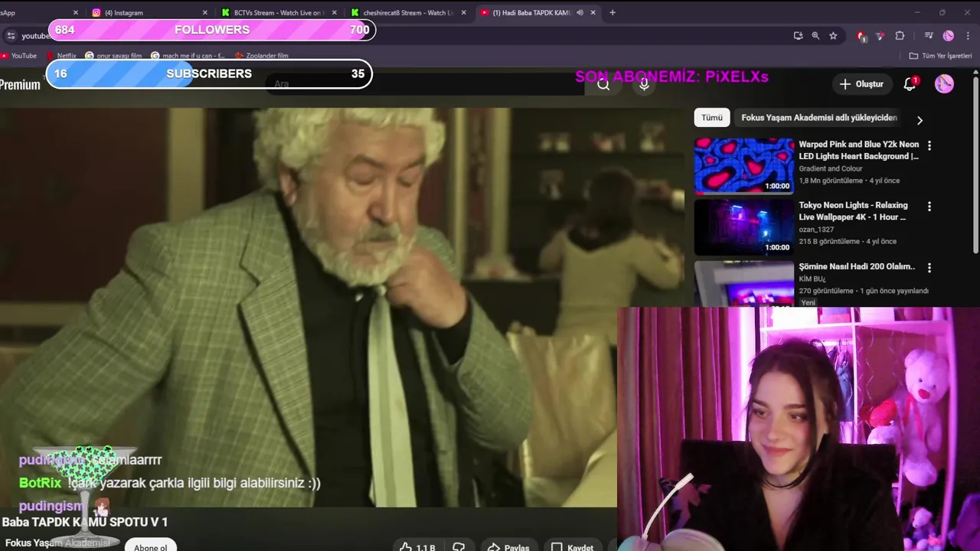The width and height of the screenshot is (980, 551).
Task: Click the Oluştur create button
Action: click(x=862, y=84)
